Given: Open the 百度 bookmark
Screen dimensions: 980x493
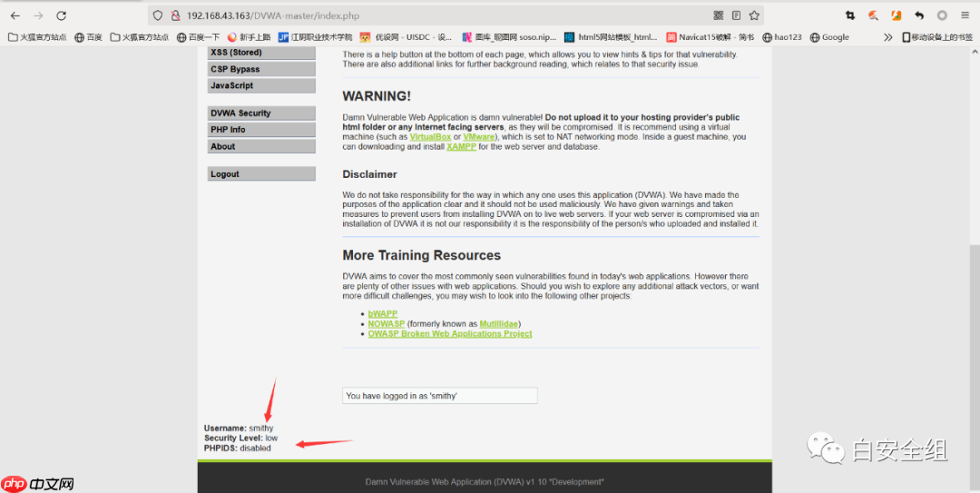Looking at the screenshot, I should [88, 37].
